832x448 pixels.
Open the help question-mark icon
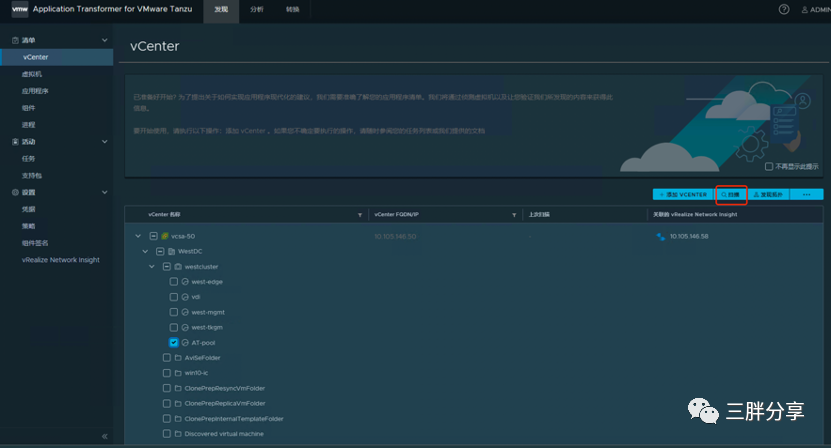pyautogui.click(x=784, y=9)
